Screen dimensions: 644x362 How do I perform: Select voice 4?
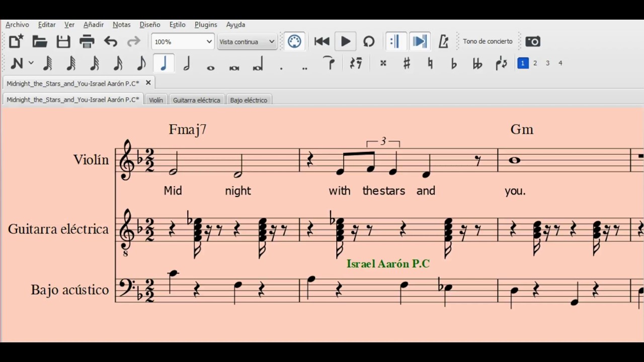560,63
